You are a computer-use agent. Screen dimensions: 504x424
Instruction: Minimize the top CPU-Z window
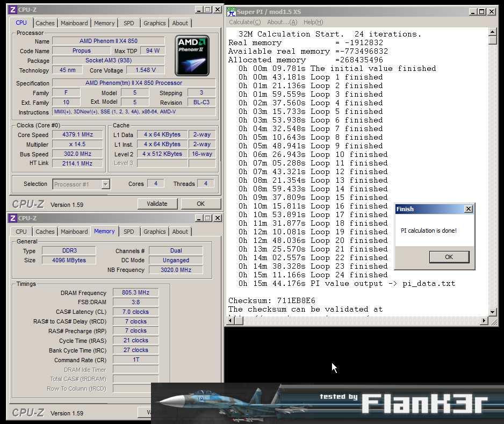(x=199, y=10)
